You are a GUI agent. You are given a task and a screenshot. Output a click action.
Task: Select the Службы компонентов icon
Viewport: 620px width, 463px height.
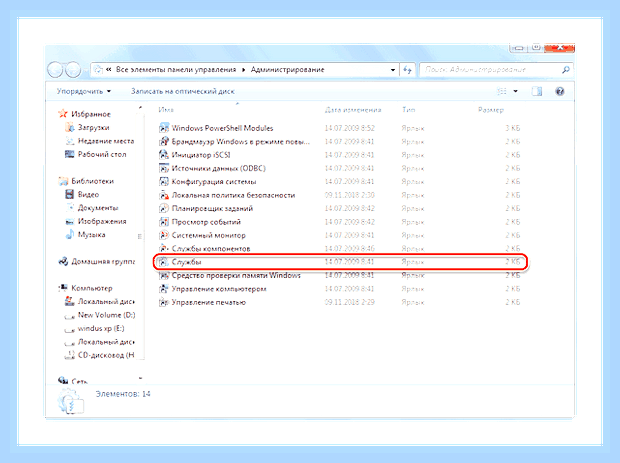pyautogui.click(x=164, y=249)
